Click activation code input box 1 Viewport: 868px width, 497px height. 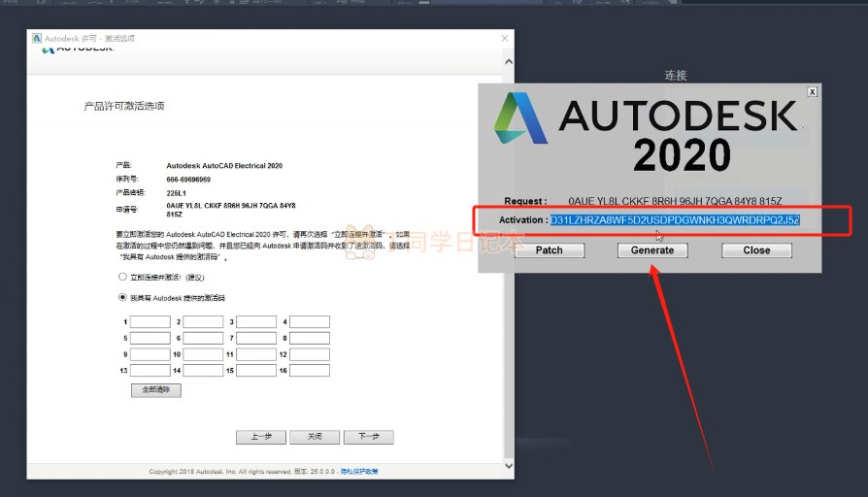150,322
